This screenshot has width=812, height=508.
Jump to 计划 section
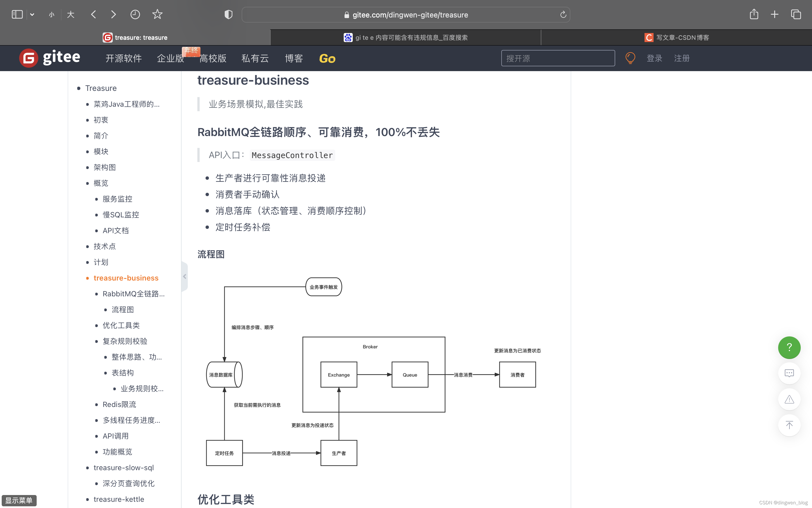(x=101, y=262)
